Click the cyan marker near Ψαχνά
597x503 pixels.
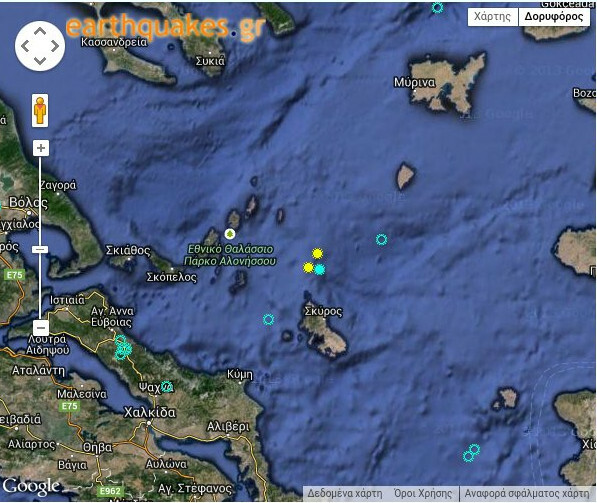(x=166, y=386)
